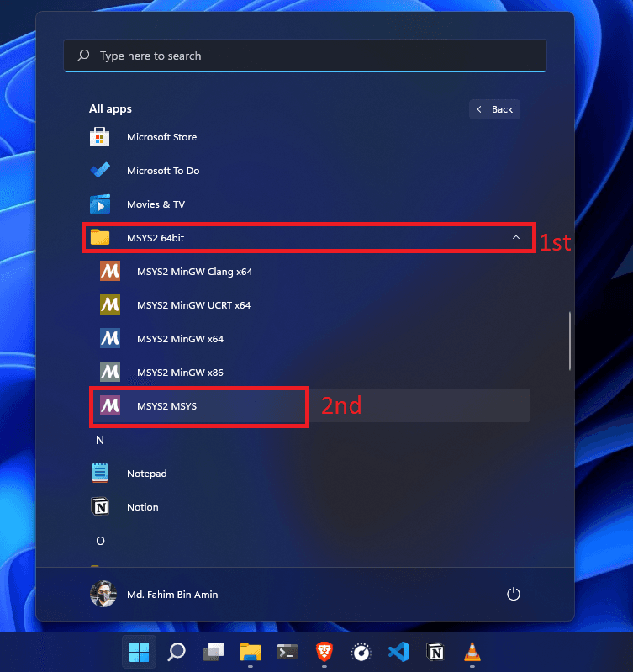
Task: Click 'Md. Fahim Bin Amin' username
Action: click(x=172, y=595)
